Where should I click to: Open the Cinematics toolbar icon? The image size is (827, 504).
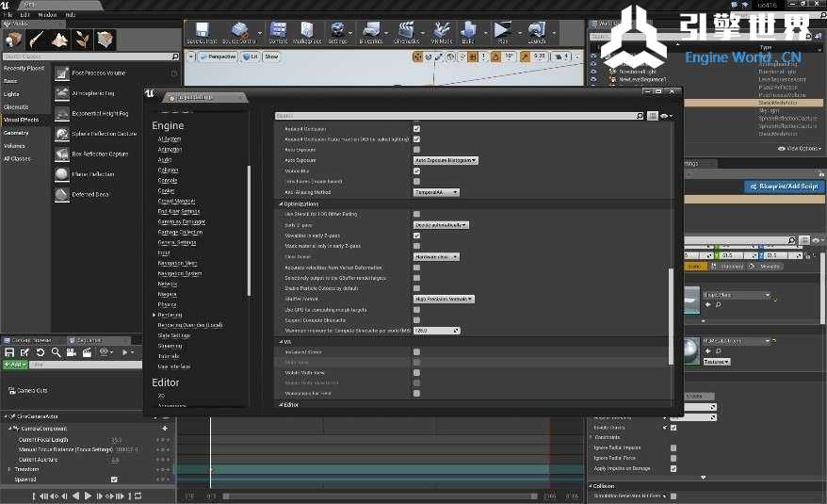[x=407, y=33]
